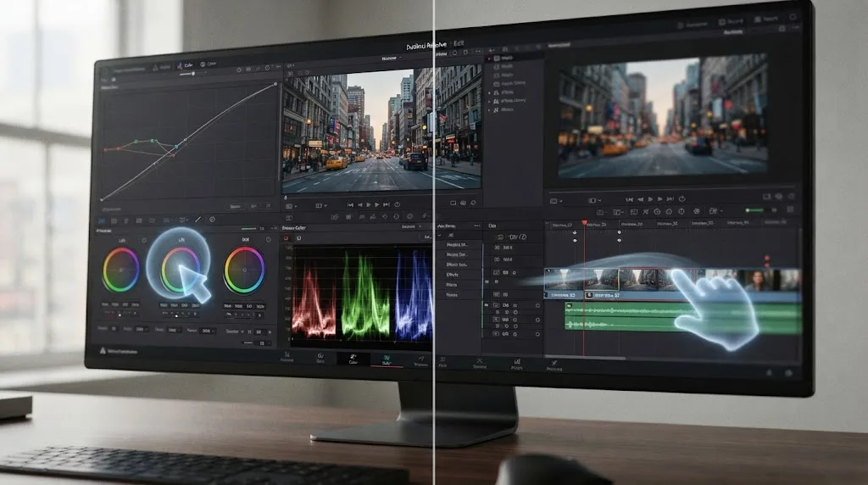
Task: Open the red-underlined page tab right of Color
Action: pos(387,360)
